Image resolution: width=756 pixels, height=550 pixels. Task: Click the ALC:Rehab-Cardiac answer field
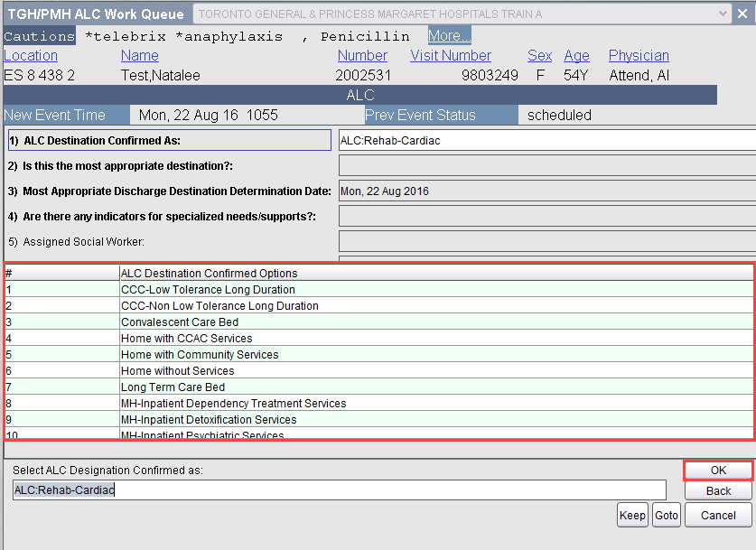click(547, 140)
